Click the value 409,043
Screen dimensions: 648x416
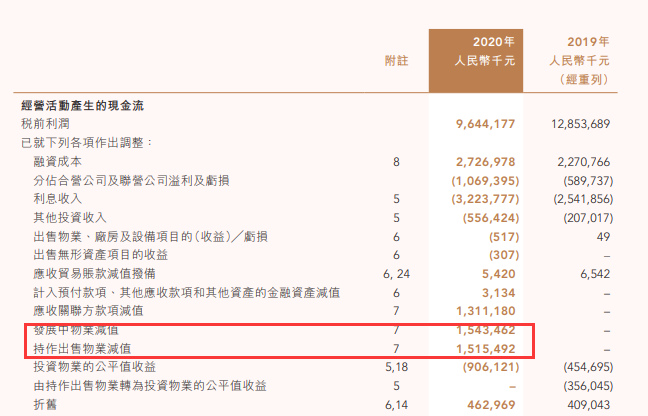coord(588,405)
